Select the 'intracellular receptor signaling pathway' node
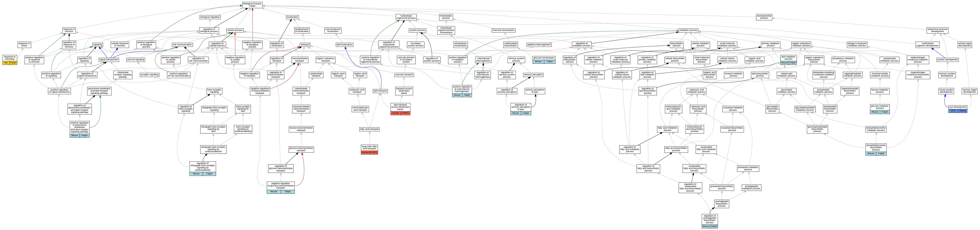This screenshot has width=980, height=230. [x=122, y=74]
